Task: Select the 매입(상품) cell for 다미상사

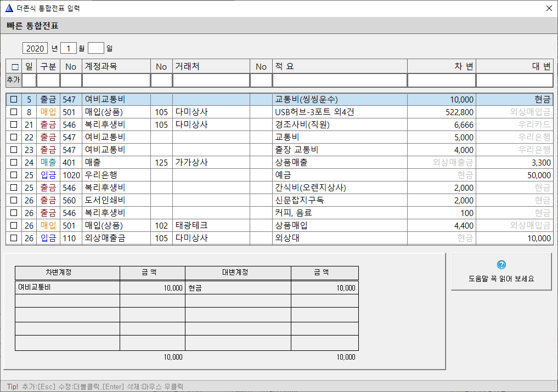Action: [x=116, y=112]
